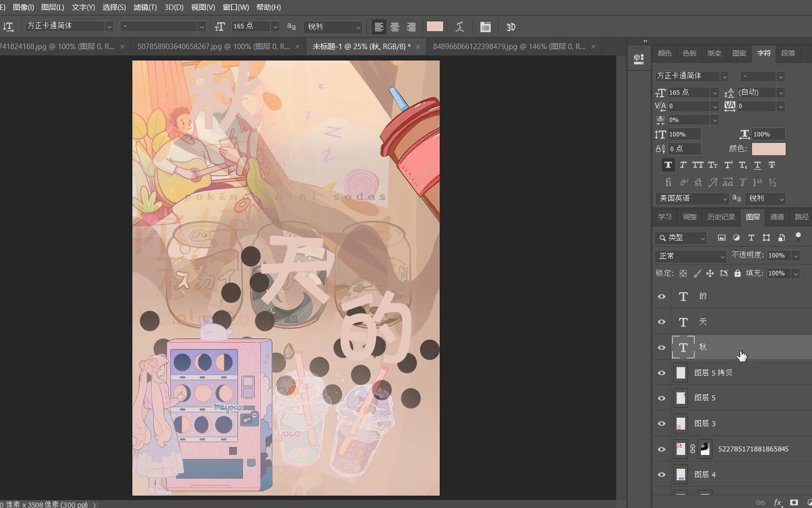Click left align text icon
Screen dimensions: 812x508
(x=379, y=27)
